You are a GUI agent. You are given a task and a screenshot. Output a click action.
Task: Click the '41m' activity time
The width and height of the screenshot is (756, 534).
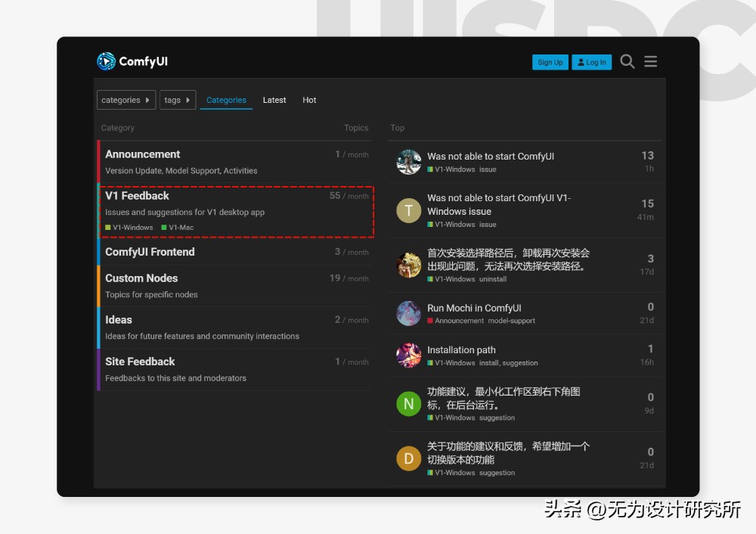point(646,217)
